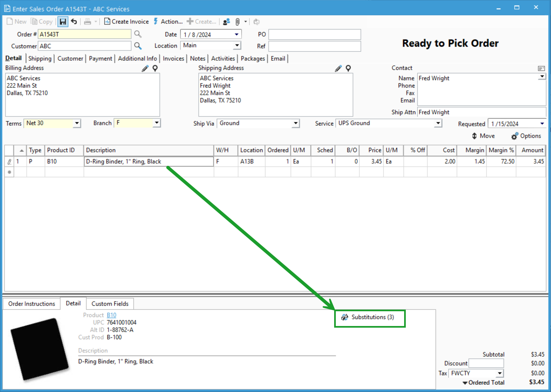Expand the Terms Net 30 dropdown
Image resolution: width=551 pixels, height=392 pixels.
[x=77, y=123]
